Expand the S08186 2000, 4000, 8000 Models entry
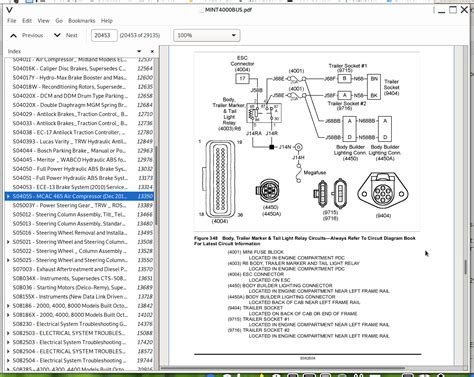This screenshot has width=474, height=377. point(8,306)
